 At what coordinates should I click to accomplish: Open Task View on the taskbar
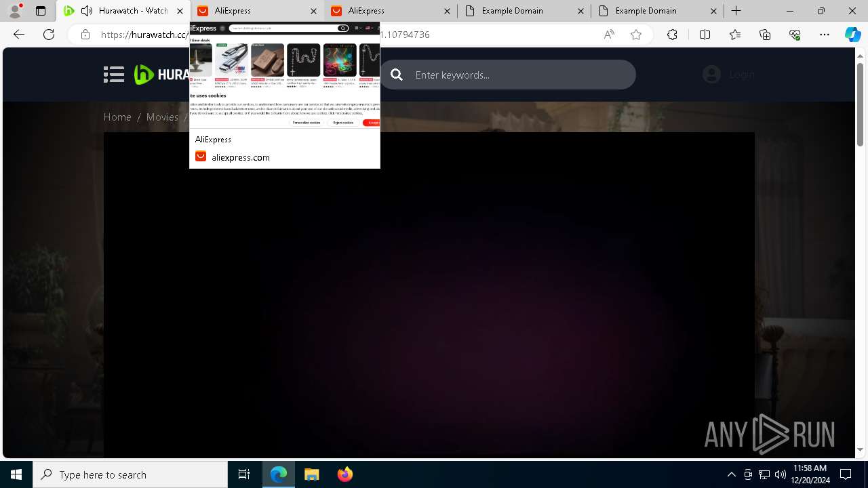click(244, 474)
